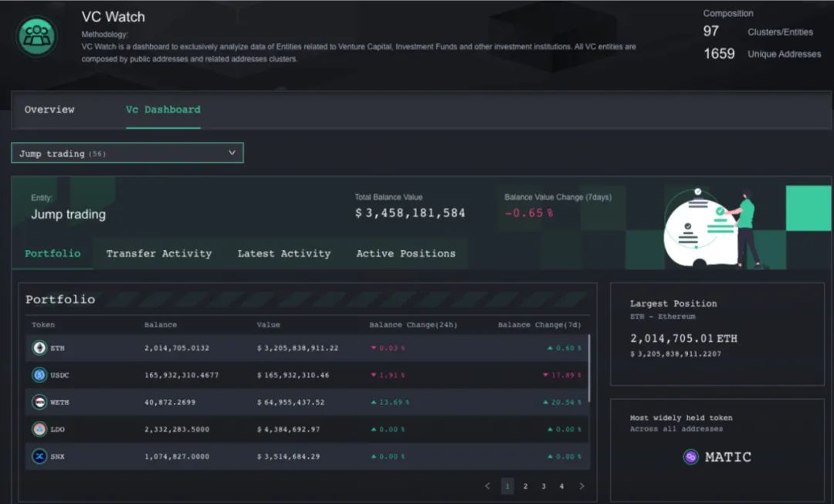The width and height of the screenshot is (834, 504).
Task: Open the Jump trading entity dropdown
Action: pyautogui.click(x=127, y=153)
